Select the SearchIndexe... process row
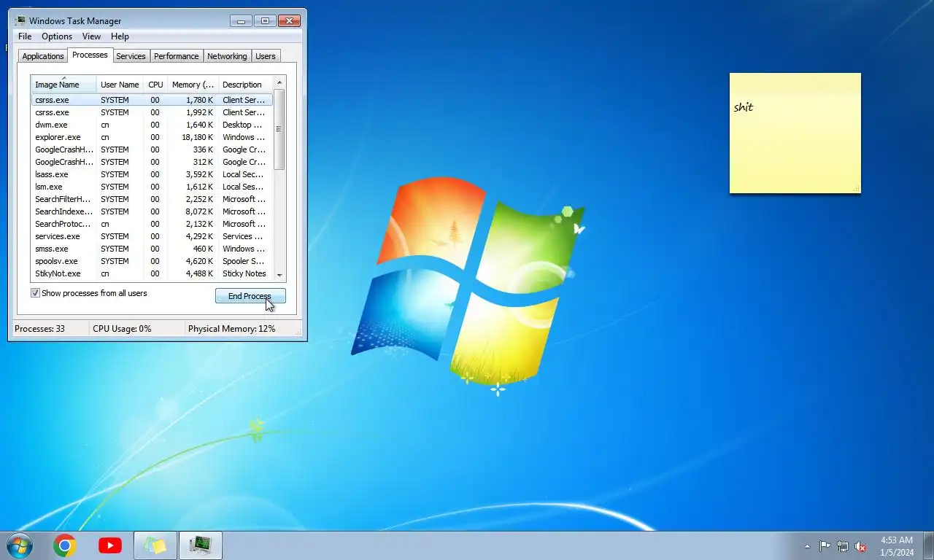 [152, 211]
